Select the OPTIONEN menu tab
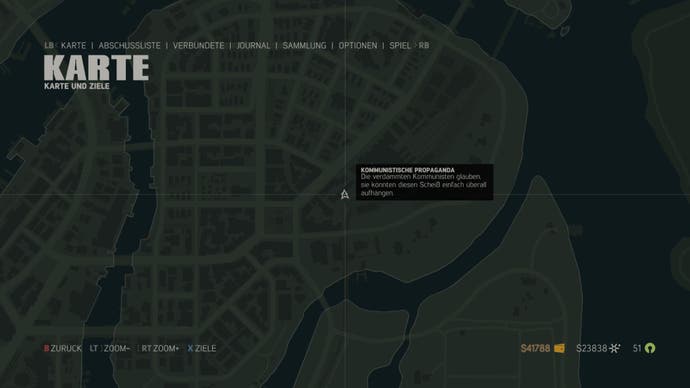 (x=358, y=45)
